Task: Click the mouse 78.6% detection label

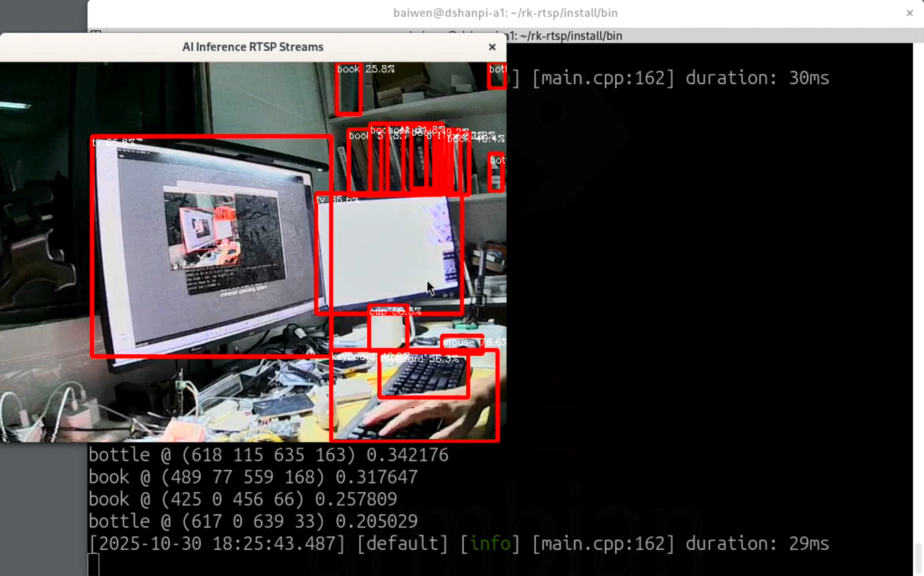Action: point(474,342)
